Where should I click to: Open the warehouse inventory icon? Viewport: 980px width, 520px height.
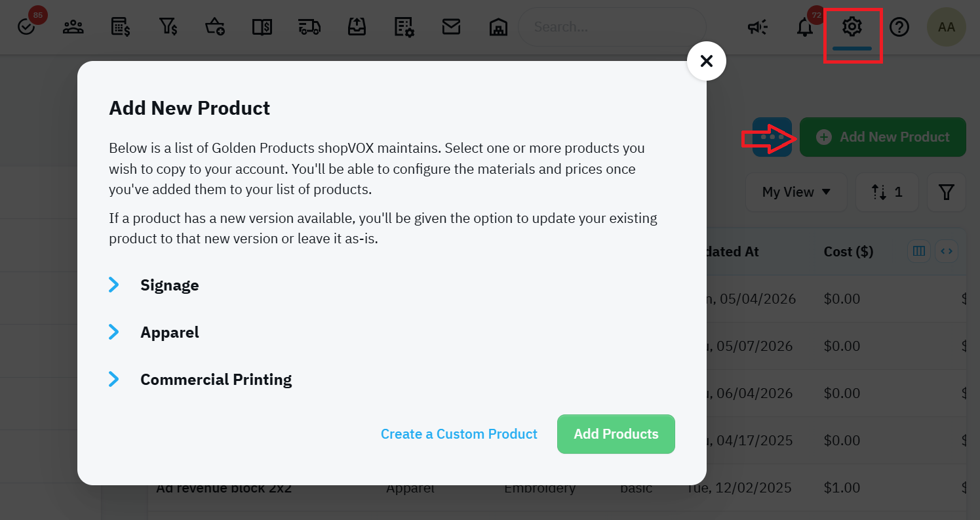coord(498,27)
